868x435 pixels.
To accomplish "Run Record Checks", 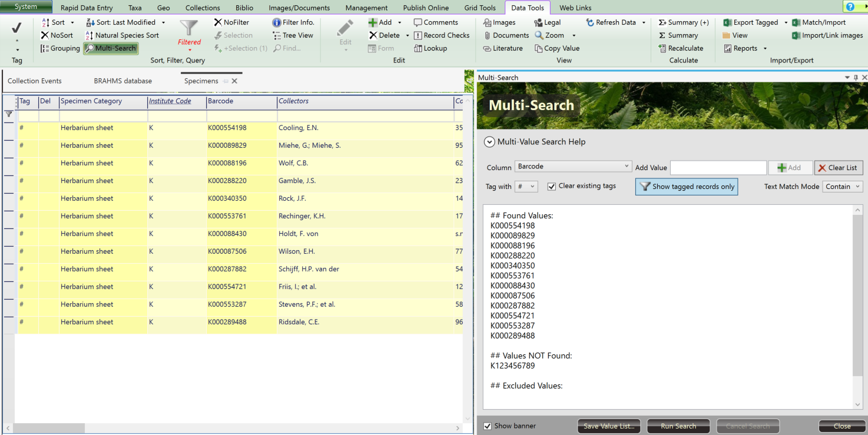I will (442, 35).
